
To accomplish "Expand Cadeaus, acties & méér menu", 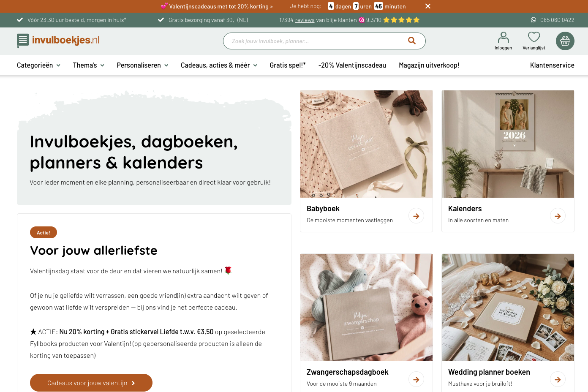I will click(219, 65).
